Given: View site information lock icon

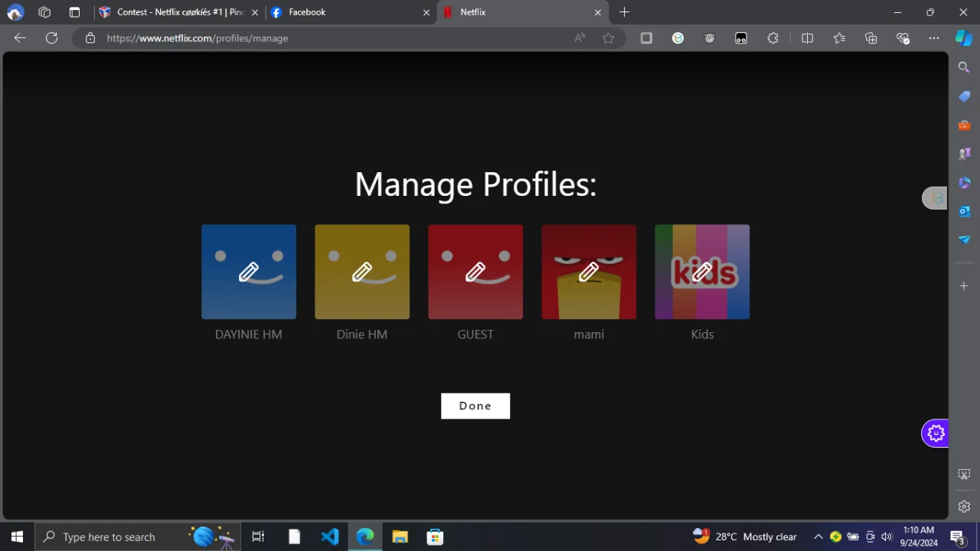Looking at the screenshot, I should pyautogui.click(x=90, y=38).
